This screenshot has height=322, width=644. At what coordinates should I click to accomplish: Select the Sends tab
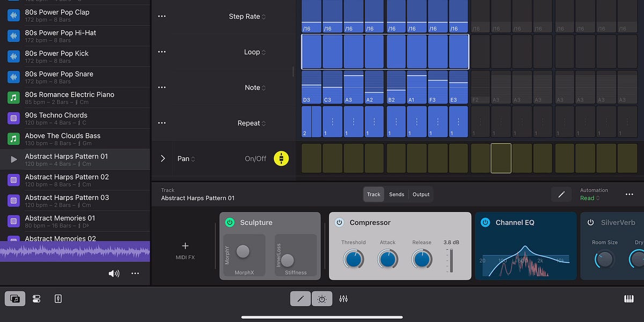pyautogui.click(x=397, y=194)
